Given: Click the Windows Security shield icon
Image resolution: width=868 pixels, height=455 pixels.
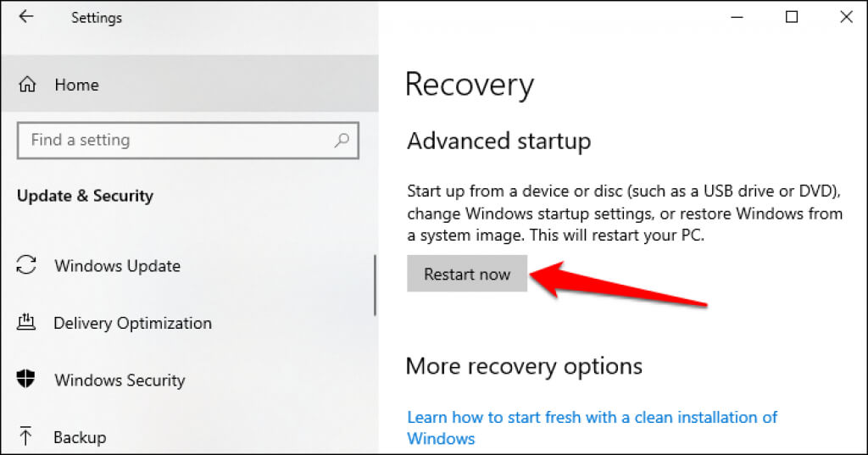Looking at the screenshot, I should point(26,380).
